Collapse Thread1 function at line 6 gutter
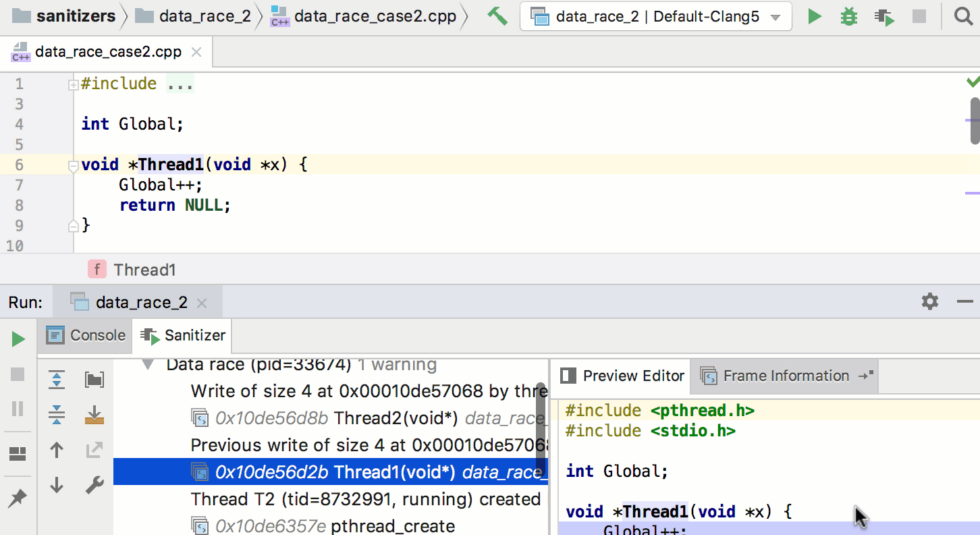Screen dimensions: 980x535 pyautogui.click(x=74, y=165)
